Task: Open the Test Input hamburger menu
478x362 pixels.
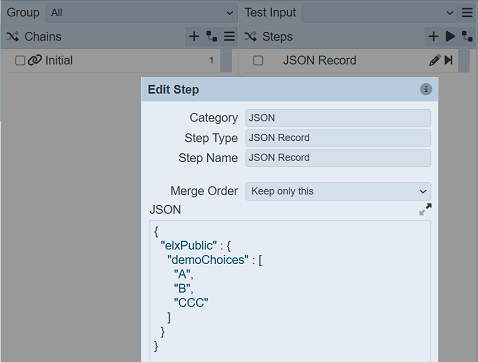Action: point(467,13)
